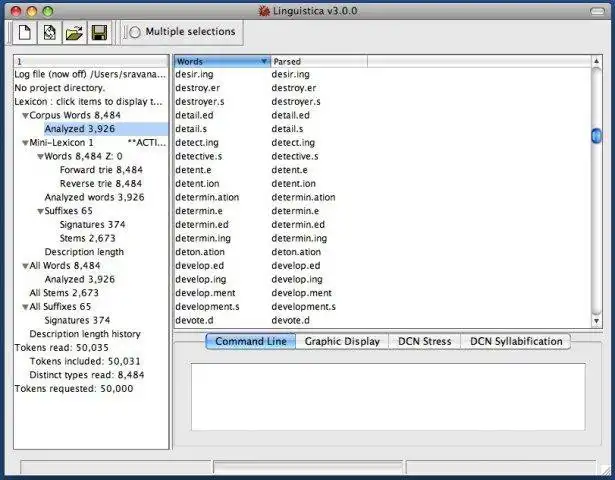Viewport: 615px width, 480px height.
Task: Click Tokens included: 50,031 line
Action: 85,361
